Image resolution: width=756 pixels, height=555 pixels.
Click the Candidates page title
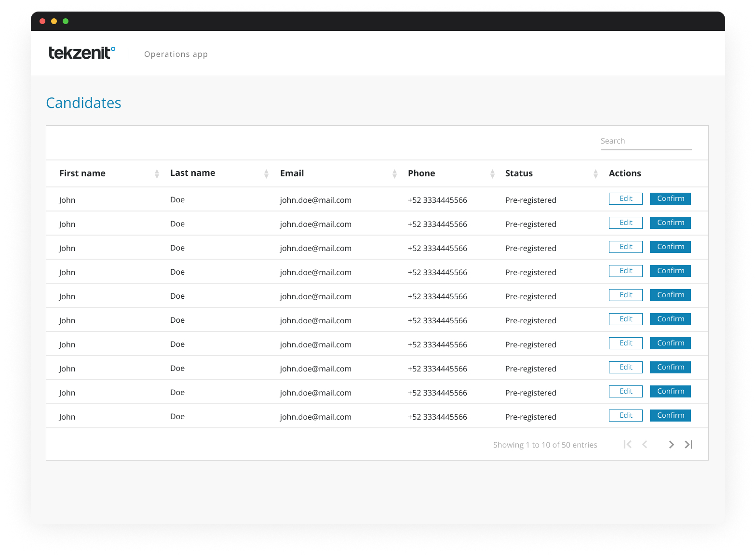click(x=83, y=103)
